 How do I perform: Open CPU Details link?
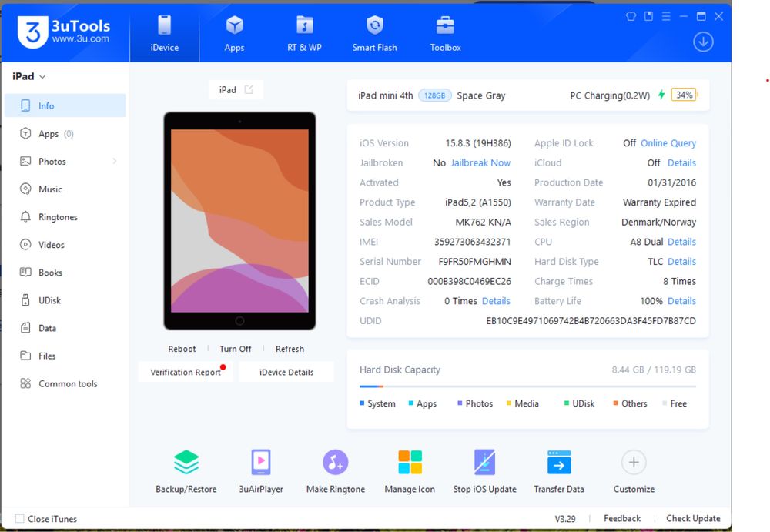(x=681, y=242)
